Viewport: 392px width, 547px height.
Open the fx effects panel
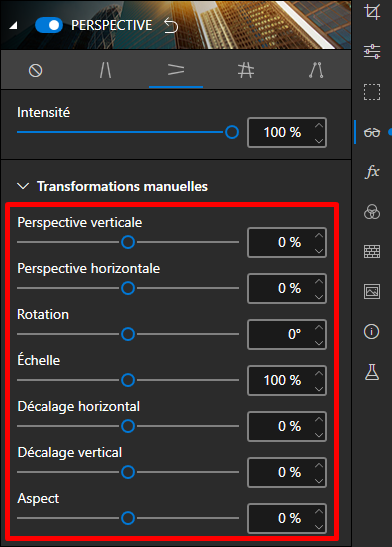(x=372, y=172)
